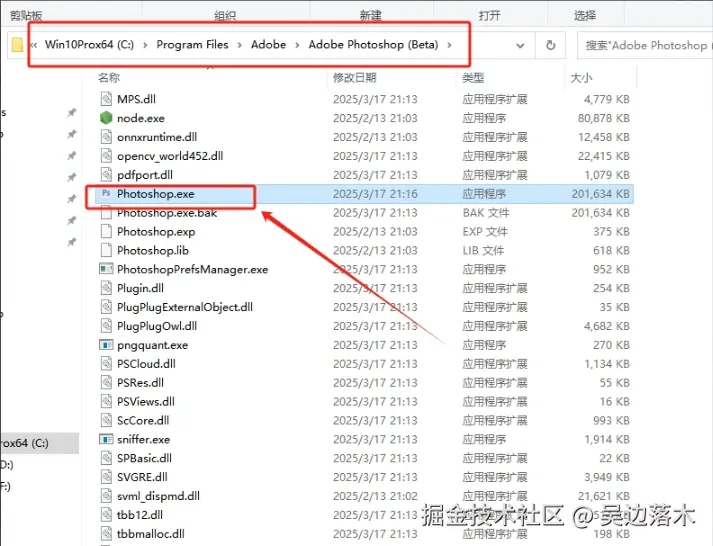713x546 pixels.
Task: Expand chevron after Win10Prox64 (C:) breadcrumb
Action: click(x=145, y=45)
